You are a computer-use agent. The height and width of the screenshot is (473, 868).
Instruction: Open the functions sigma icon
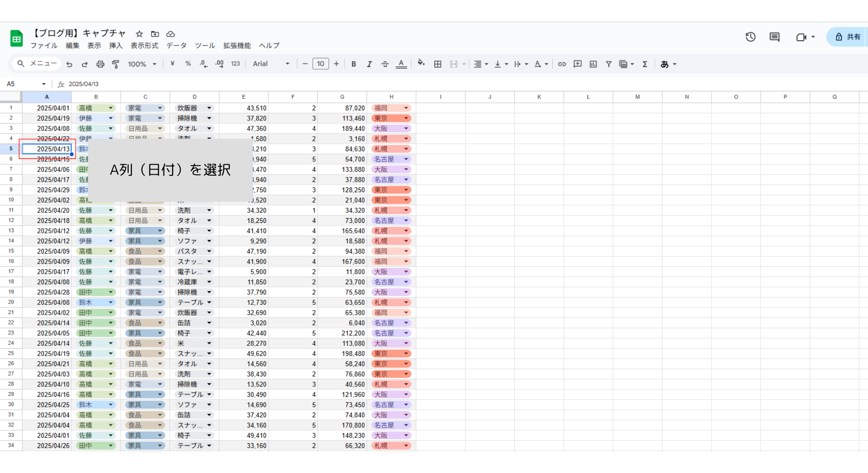645,64
